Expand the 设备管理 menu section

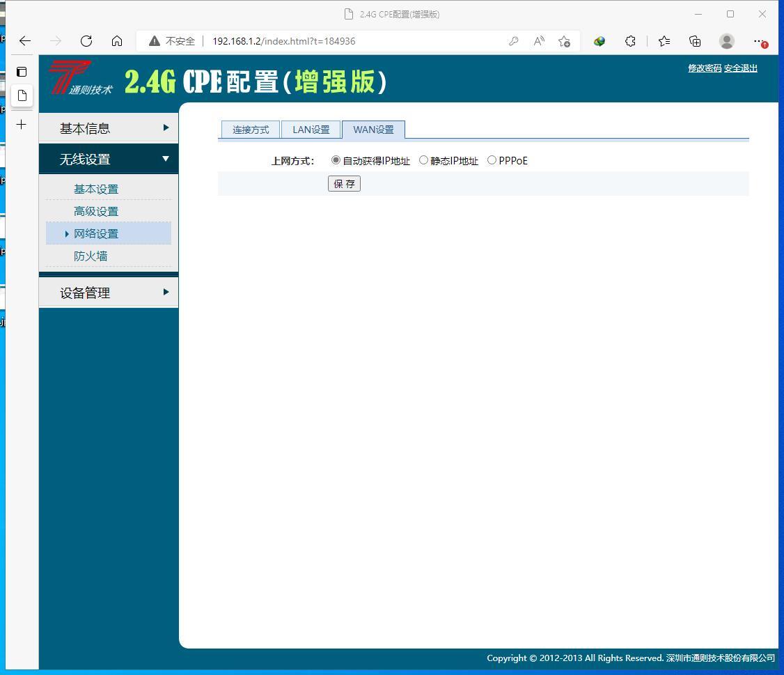point(109,293)
